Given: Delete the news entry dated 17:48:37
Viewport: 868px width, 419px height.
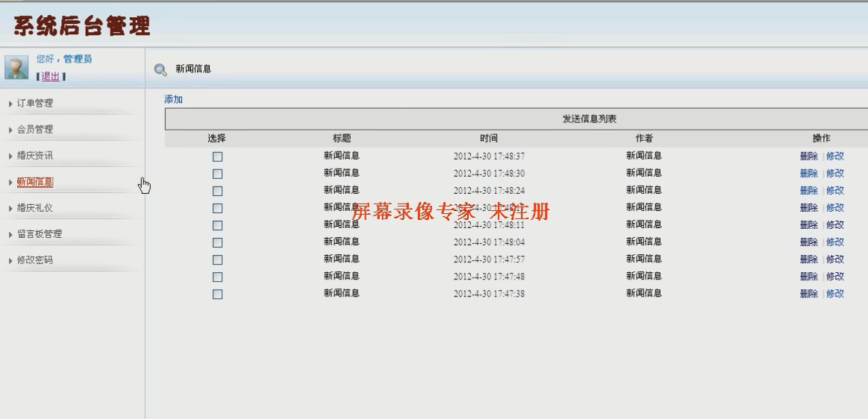Looking at the screenshot, I should click(808, 157).
